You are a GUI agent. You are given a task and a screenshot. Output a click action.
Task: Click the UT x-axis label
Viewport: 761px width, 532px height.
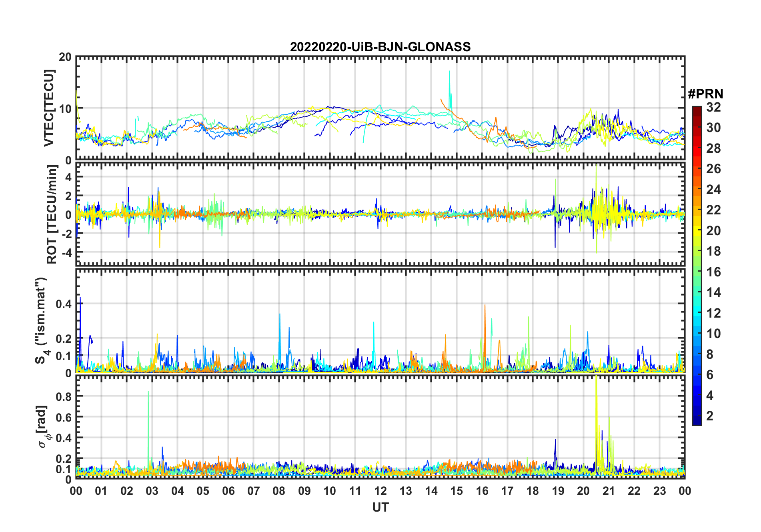click(x=380, y=508)
